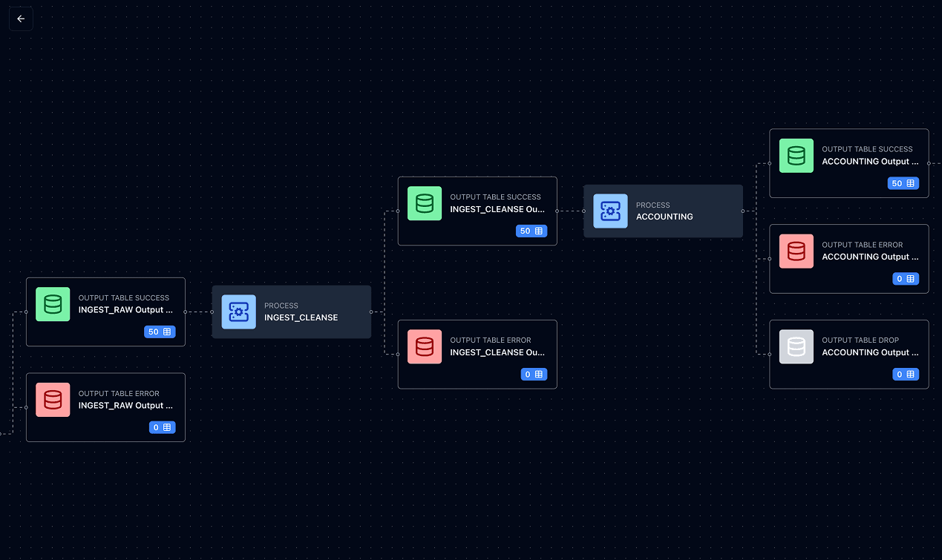Click the output handle of INGEST_CLEANSE success table
The image size is (942, 560).
pos(557,211)
